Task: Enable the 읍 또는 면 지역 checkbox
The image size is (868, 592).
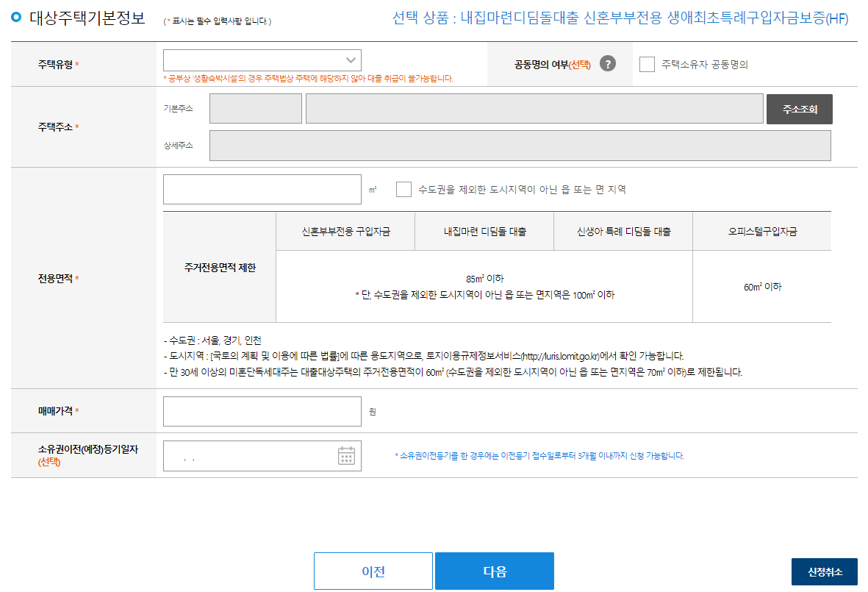Action: point(403,189)
